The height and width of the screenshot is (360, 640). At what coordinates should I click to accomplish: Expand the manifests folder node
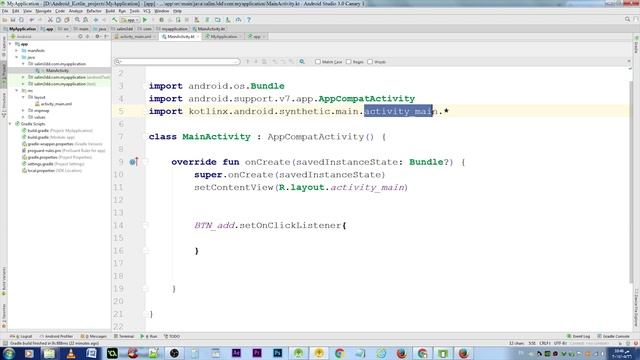pos(17,51)
